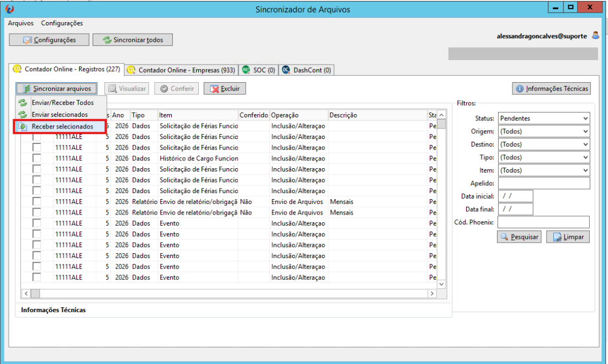
Task: Focus the Data final date field
Action: click(x=515, y=209)
